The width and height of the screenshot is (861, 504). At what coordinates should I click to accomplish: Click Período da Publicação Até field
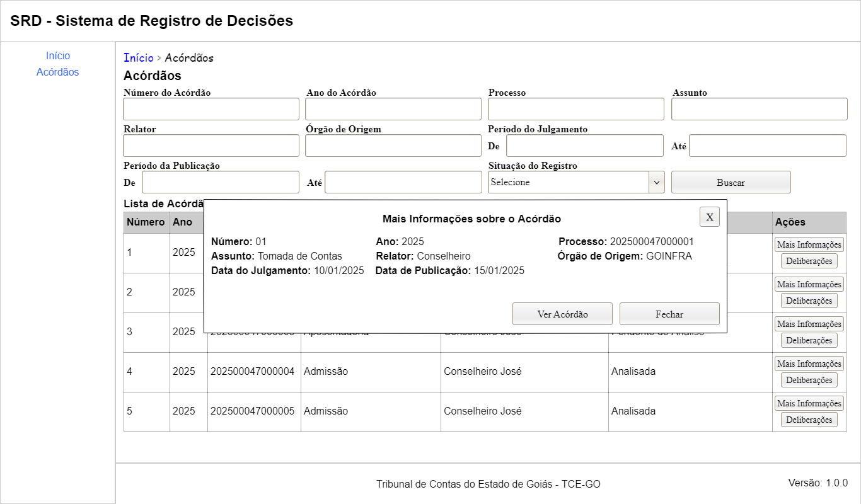pos(403,182)
